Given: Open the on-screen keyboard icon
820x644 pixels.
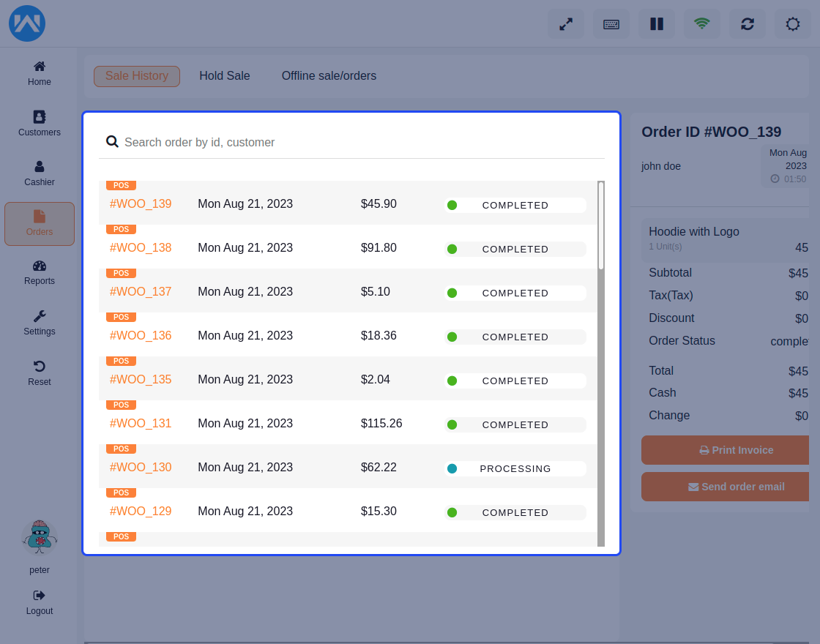Looking at the screenshot, I should pyautogui.click(x=611, y=23).
